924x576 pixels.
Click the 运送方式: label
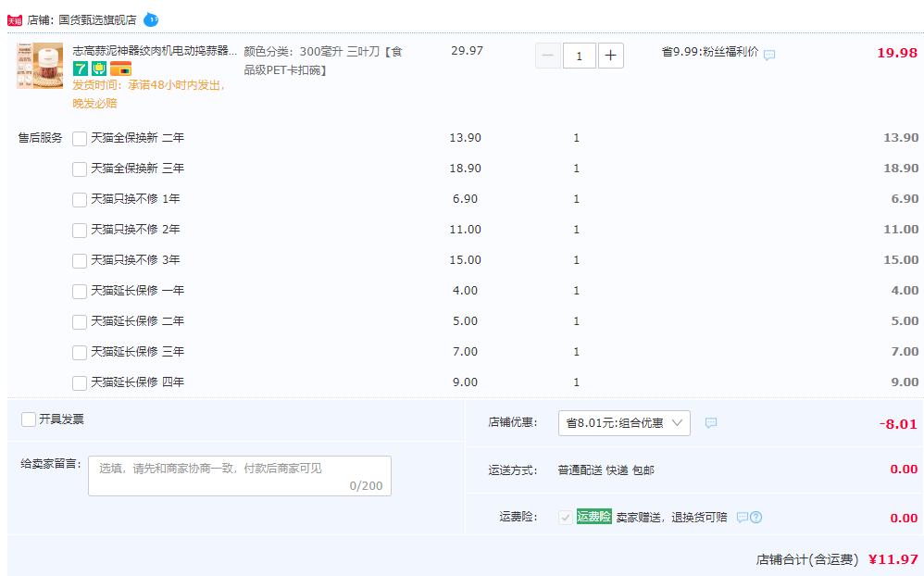click(x=513, y=470)
